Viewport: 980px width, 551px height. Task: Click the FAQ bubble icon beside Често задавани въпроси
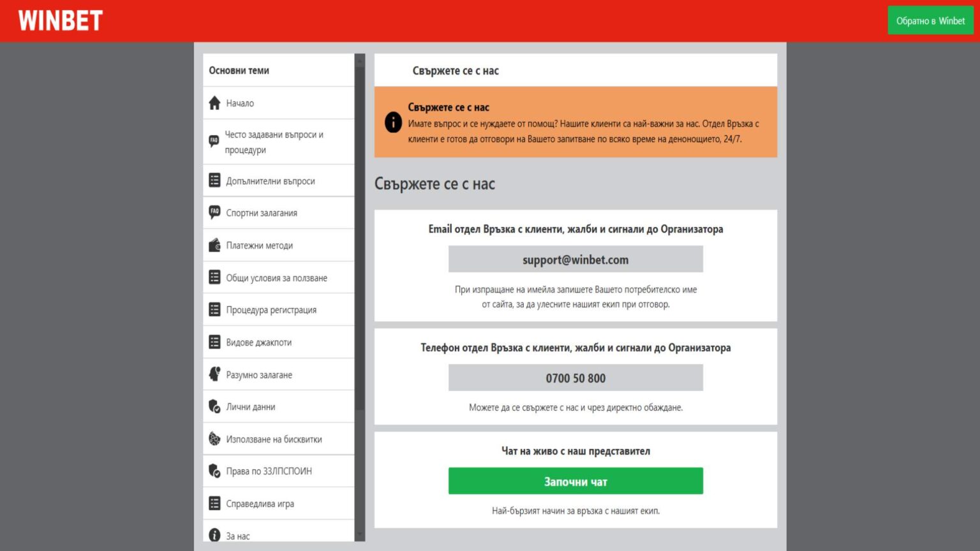tap(214, 142)
